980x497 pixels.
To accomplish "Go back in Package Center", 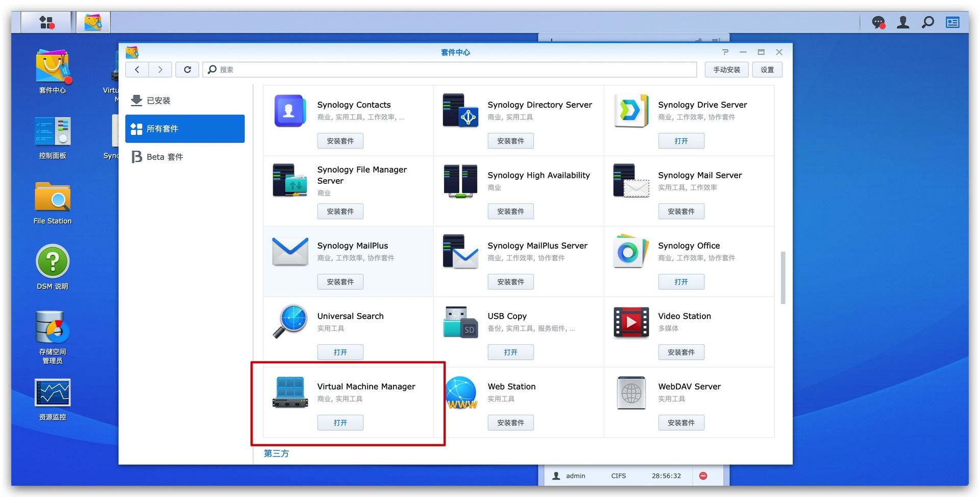I will (137, 69).
